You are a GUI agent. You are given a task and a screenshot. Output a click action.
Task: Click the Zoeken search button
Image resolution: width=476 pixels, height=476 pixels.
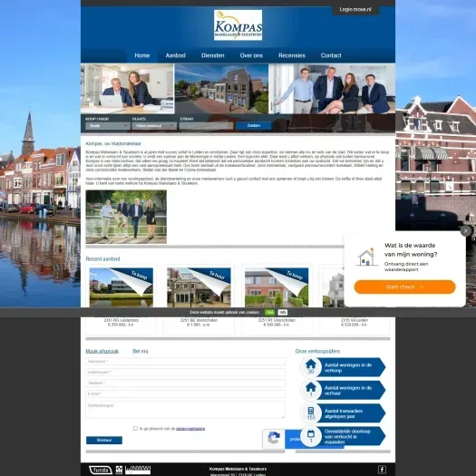pos(254,126)
